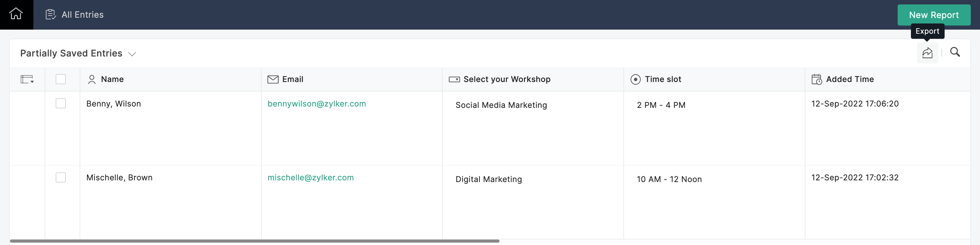
Task: Click the calendar icon beside Added Time
Action: pyautogui.click(x=816, y=79)
